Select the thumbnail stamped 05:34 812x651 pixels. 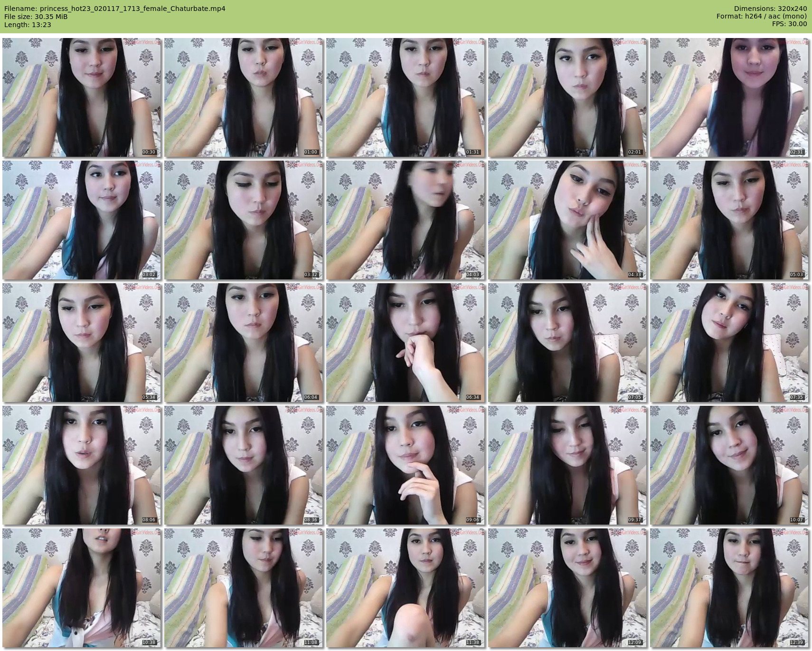coord(82,343)
